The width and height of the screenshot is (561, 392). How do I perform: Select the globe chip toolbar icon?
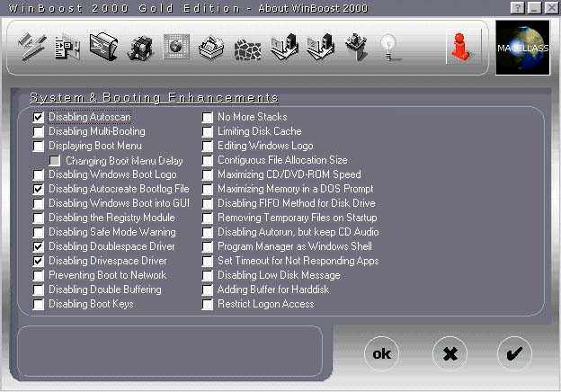[x=176, y=47]
